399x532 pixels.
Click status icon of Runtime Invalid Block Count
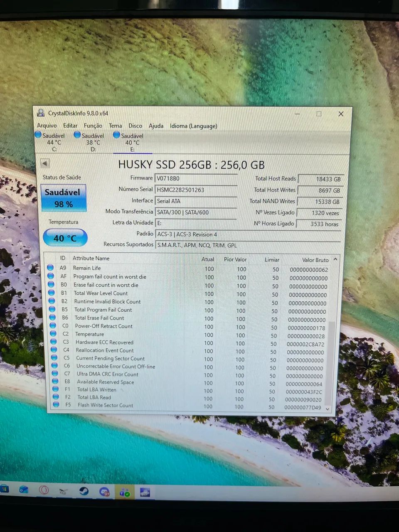[52, 301]
